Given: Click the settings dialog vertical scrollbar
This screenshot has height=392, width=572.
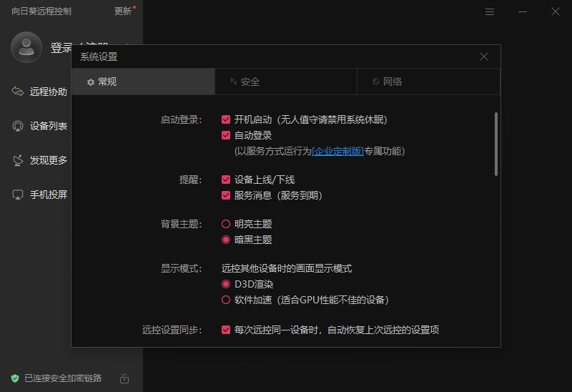Looking at the screenshot, I should click(x=496, y=144).
